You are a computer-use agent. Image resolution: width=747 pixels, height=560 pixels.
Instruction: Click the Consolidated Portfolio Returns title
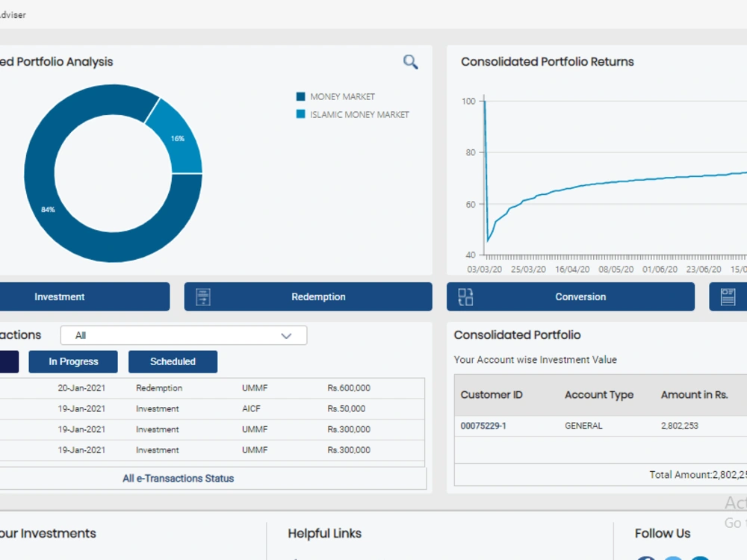[x=548, y=62]
